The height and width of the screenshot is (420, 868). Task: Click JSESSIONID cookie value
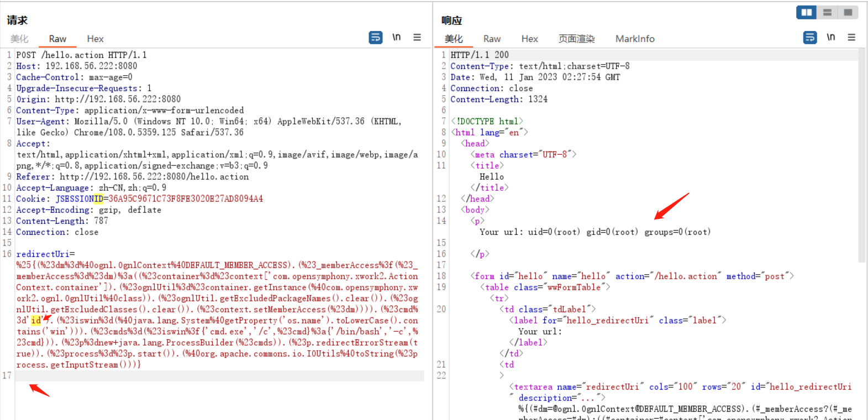coord(186,199)
